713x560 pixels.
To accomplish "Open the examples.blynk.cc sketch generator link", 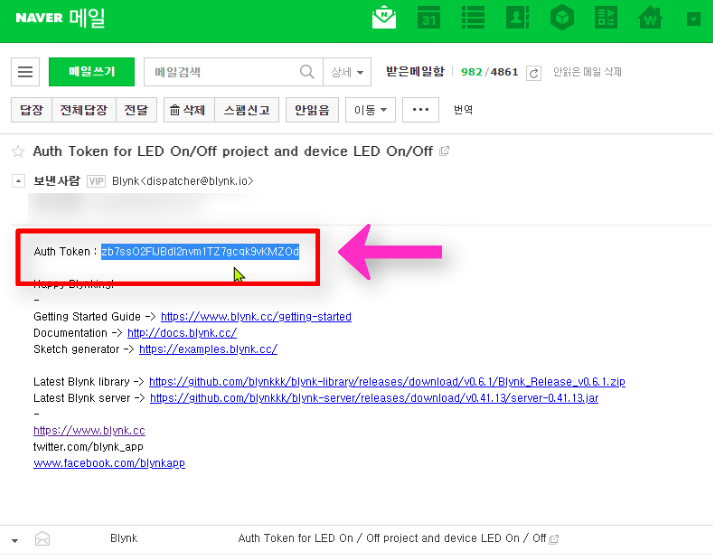I will click(x=208, y=349).
